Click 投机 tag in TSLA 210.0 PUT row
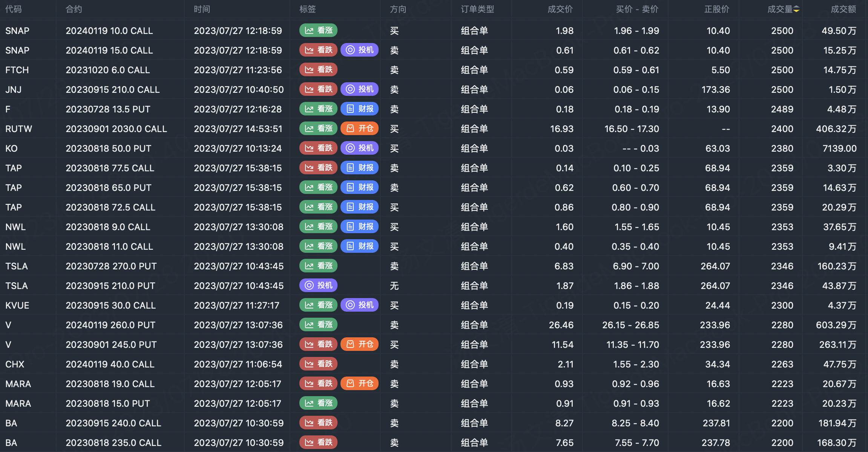This screenshot has height=452, width=868. 318,286
